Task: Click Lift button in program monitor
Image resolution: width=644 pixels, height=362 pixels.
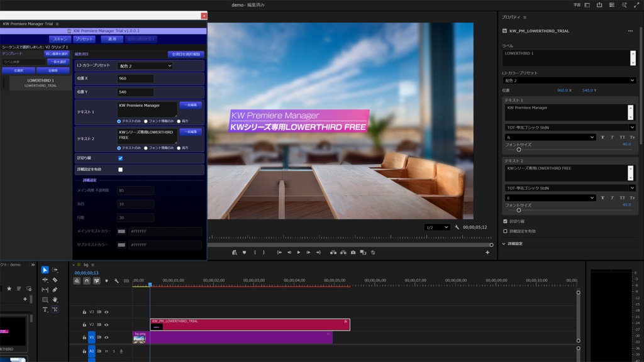Action: tap(333, 253)
